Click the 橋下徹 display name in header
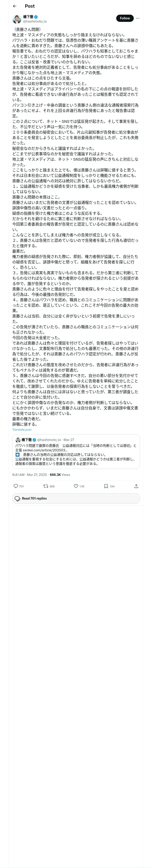This screenshot has height=868, width=152. click(x=28, y=17)
